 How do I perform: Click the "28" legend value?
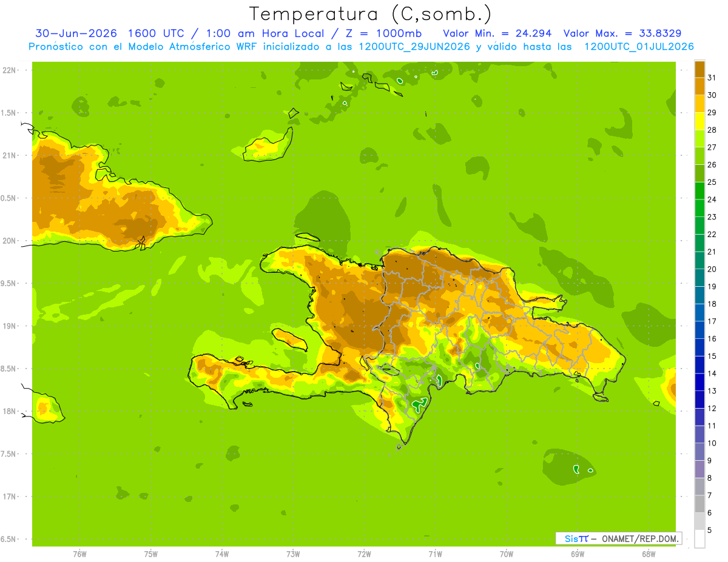pos(712,130)
